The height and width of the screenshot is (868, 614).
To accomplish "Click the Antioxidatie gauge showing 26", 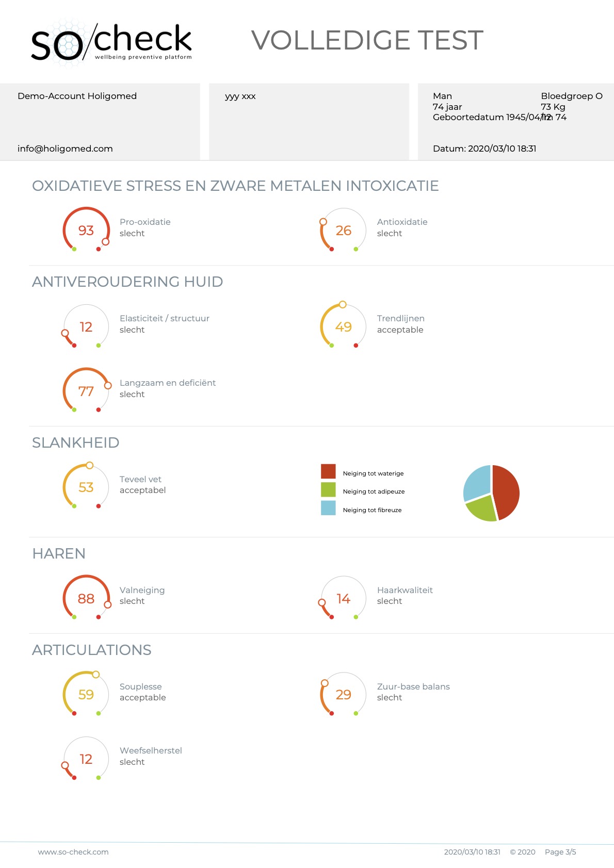I will coord(343,231).
